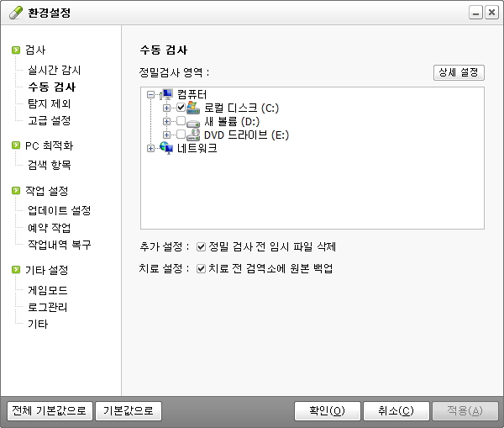
Task: Click the 상세 설정 button
Action: [x=459, y=72]
